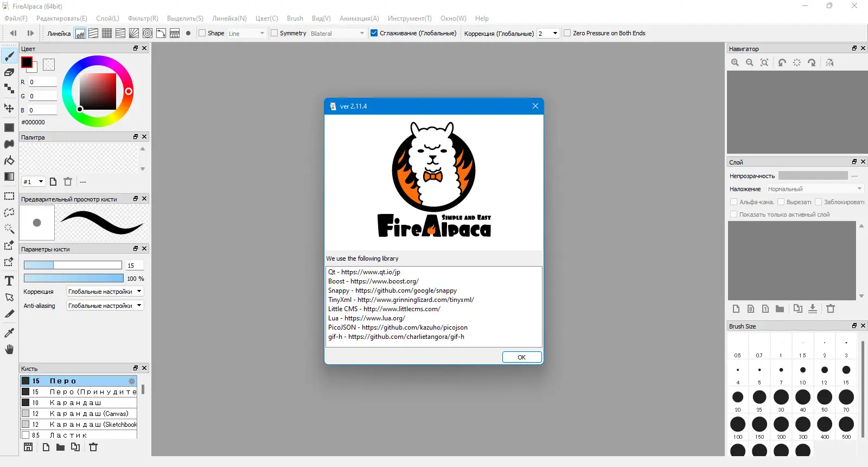This screenshot has width=868, height=467.
Task: Click the black foreground color swatch
Action: [x=27, y=62]
